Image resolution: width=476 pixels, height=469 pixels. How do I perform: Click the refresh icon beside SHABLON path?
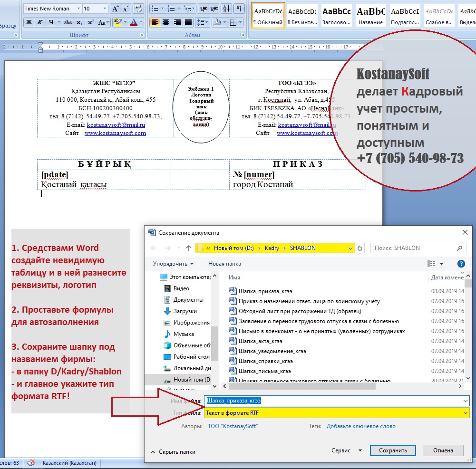coord(360,248)
